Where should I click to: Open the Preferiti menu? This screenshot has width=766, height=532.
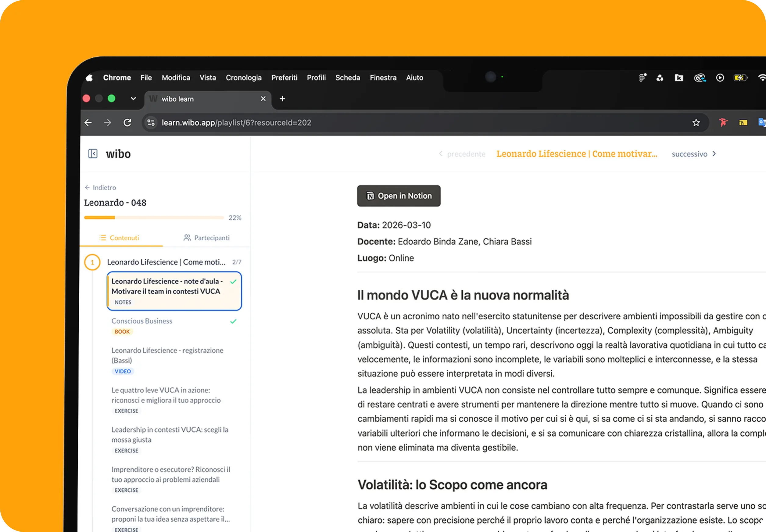[284, 78]
